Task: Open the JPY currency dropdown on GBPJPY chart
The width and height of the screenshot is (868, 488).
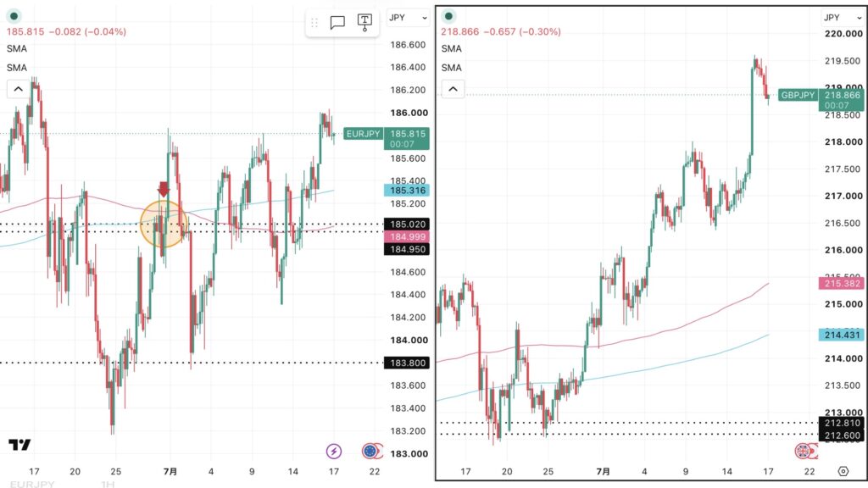Action: [x=842, y=18]
